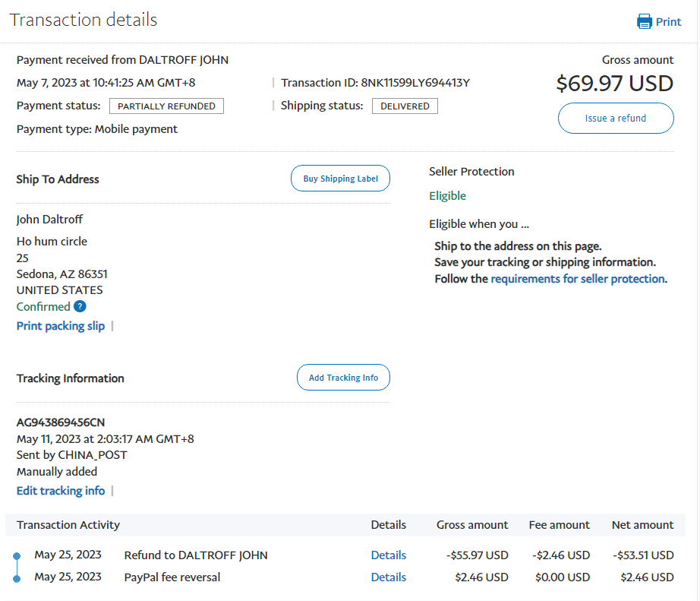The image size is (700, 601).
Task: Click the refund timeline dot marker
Action: click(x=17, y=557)
